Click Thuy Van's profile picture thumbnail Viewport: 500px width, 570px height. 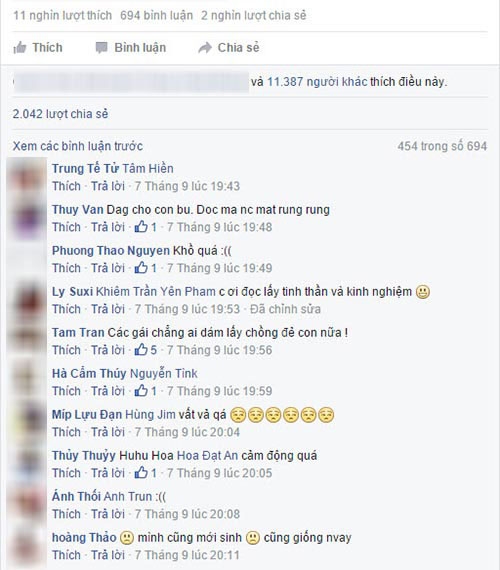[29, 218]
